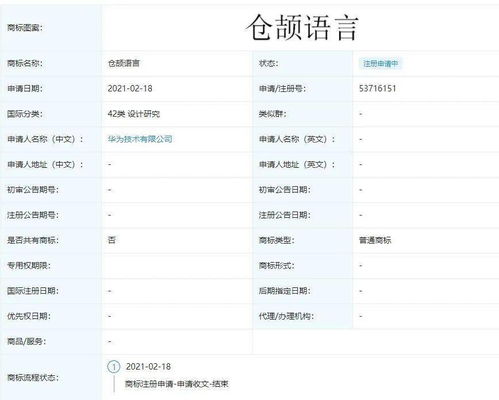Screen dimensions: 499x400
Task: Select the 普通商标 trademark type value
Action: coord(375,240)
